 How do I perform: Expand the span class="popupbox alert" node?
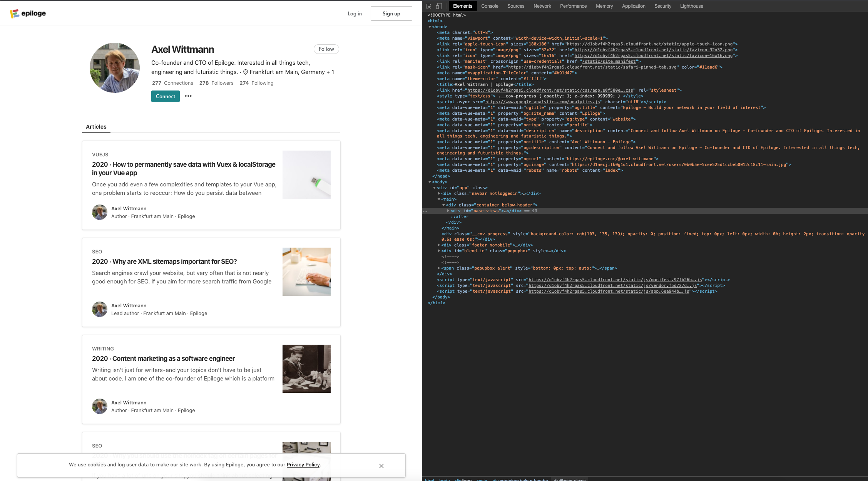[x=439, y=268]
